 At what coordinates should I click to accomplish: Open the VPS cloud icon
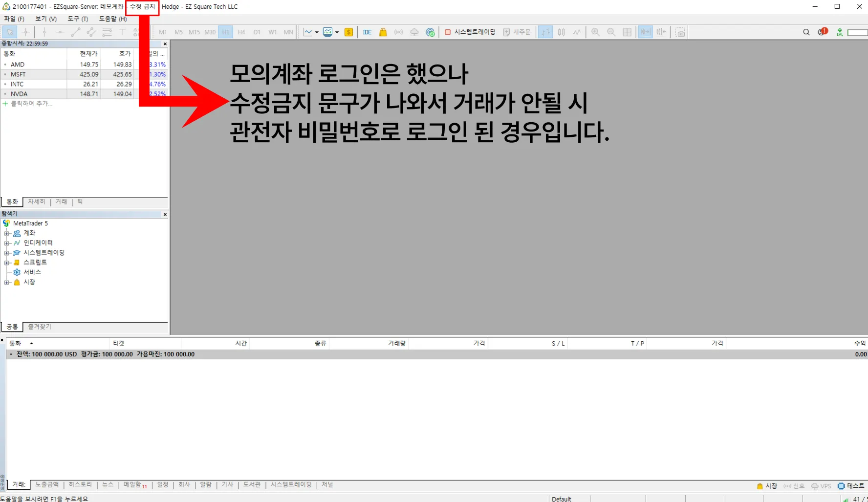[x=414, y=32]
